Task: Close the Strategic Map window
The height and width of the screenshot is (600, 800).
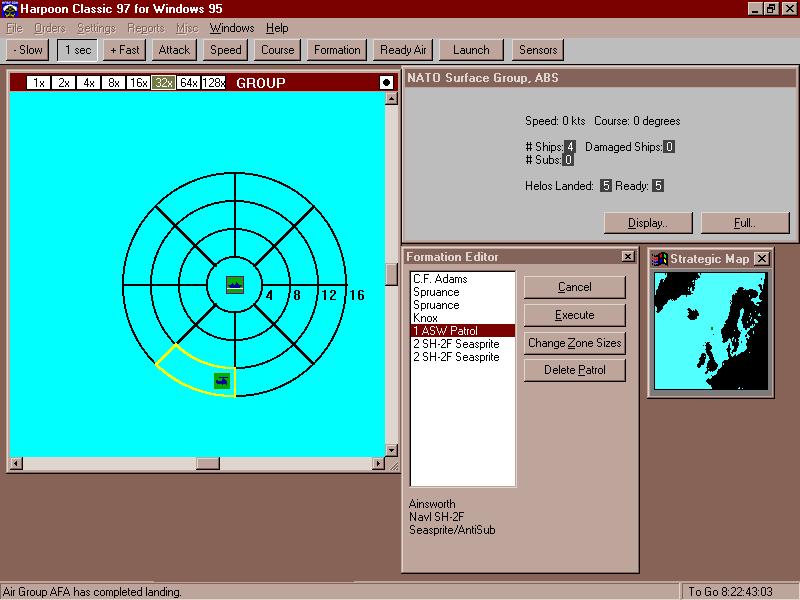Action: pos(762,259)
